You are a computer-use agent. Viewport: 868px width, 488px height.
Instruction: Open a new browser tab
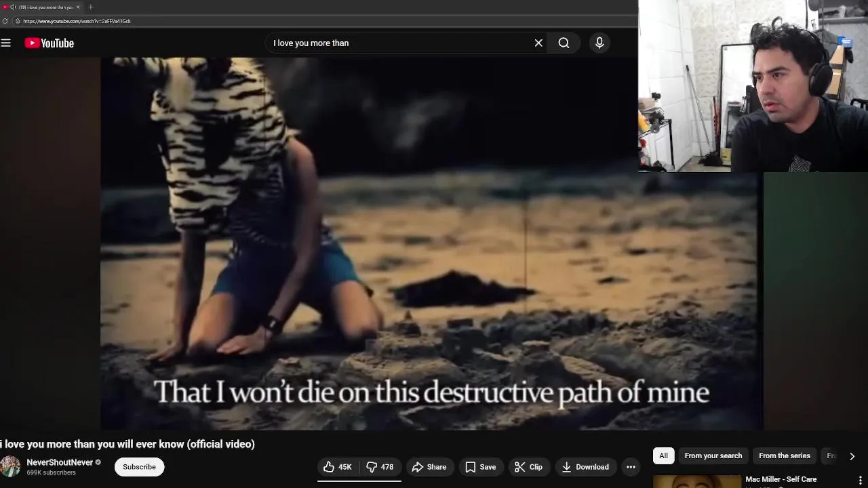(90, 7)
